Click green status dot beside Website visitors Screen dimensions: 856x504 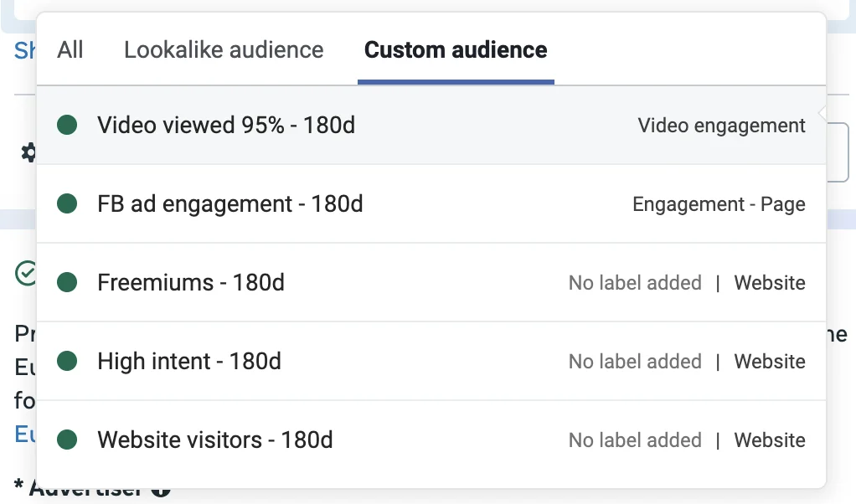(67, 440)
